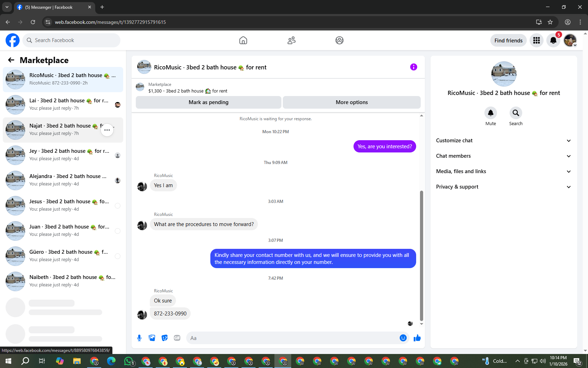Open a new browser tab
This screenshot has height=368, width=588.
[102, 7]
